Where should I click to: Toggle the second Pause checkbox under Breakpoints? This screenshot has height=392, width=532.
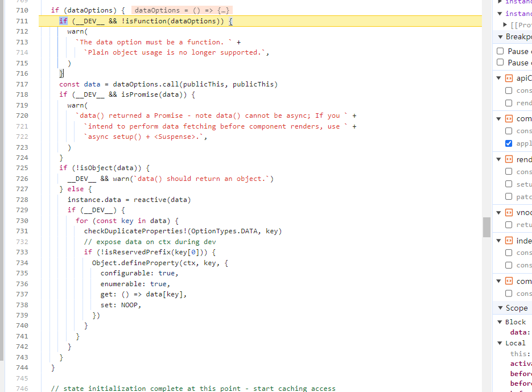pos(500,63)
